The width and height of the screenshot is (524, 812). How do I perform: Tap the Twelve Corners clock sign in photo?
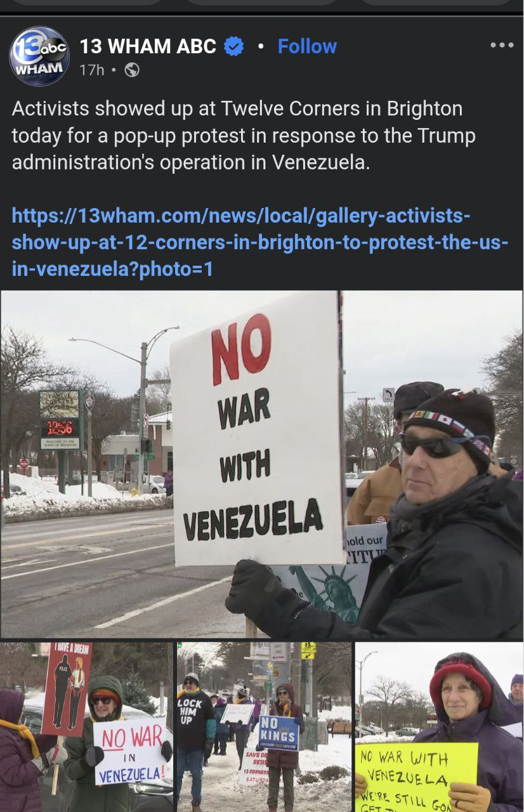point(60,420)
